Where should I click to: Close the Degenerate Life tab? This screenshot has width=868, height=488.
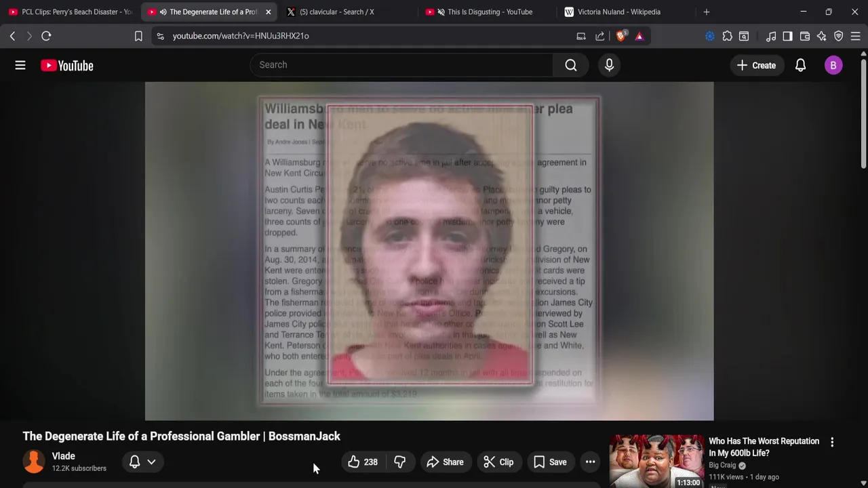click(x=268, y=12)
